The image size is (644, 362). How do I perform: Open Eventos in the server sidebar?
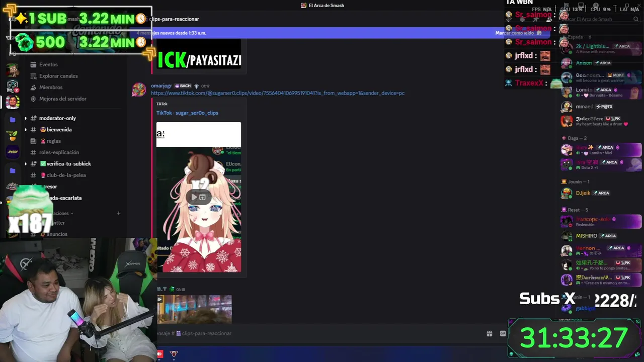[48, 64]
